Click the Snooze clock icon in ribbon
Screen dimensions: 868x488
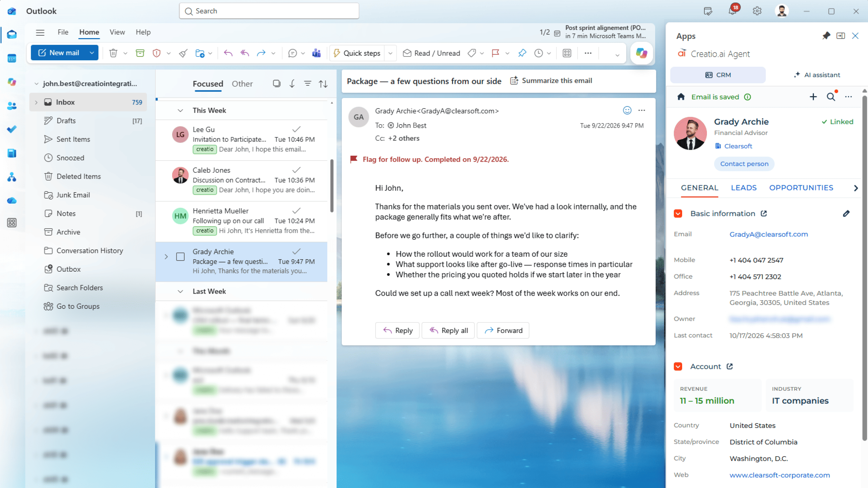coord(539,53)
